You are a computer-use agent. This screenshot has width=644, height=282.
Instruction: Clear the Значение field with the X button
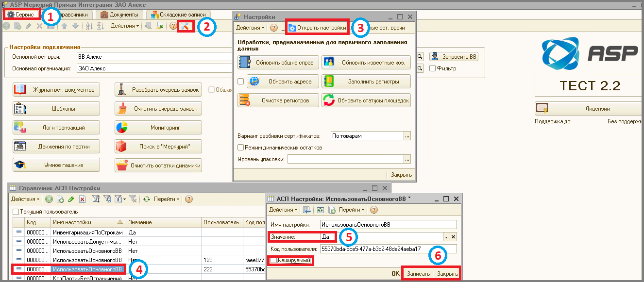pos(454,237)
